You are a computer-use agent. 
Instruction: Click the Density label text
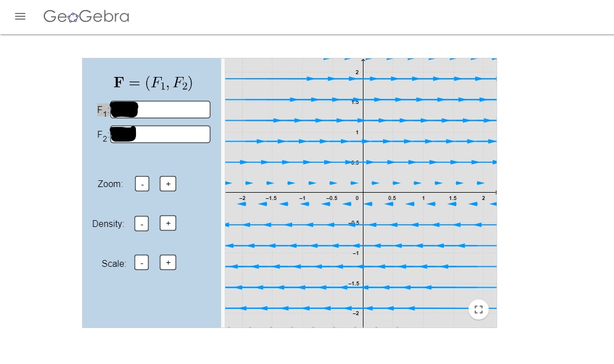point(108,224)
